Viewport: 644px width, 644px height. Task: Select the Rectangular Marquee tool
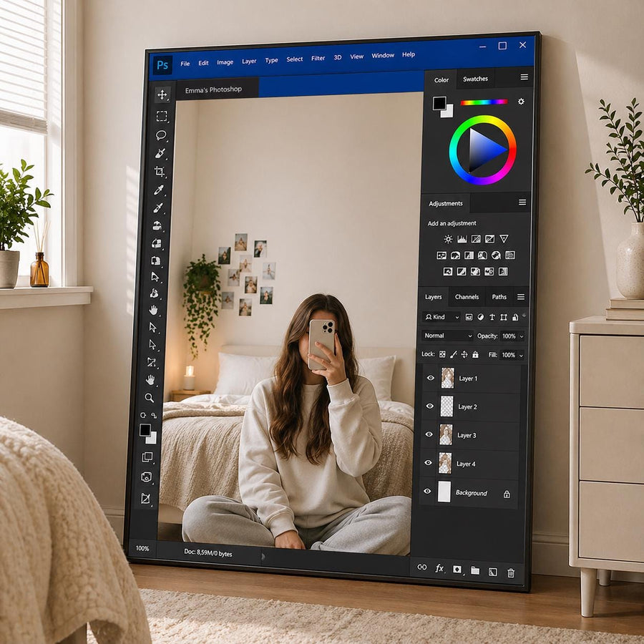(162, 116)
